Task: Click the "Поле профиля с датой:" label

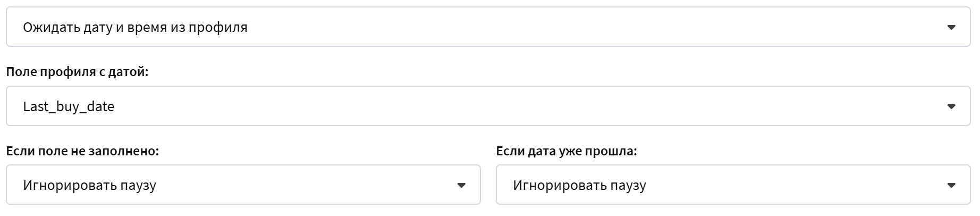Action: click(77, 72)
